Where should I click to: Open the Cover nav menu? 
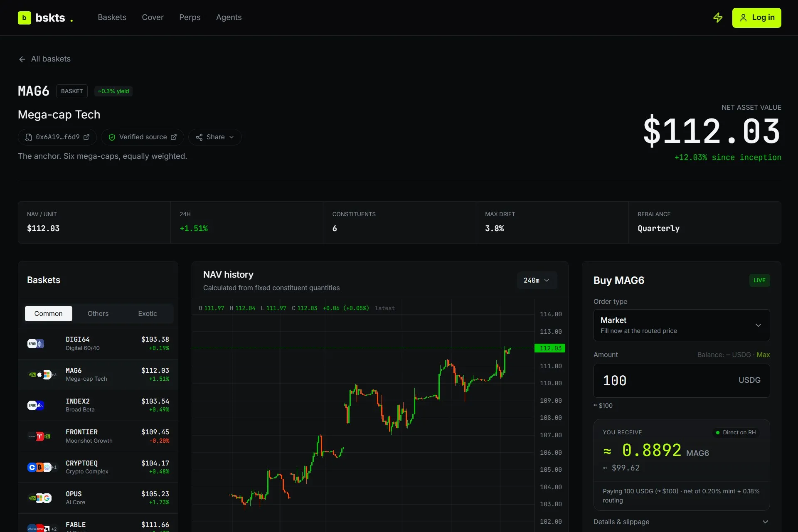153,17
